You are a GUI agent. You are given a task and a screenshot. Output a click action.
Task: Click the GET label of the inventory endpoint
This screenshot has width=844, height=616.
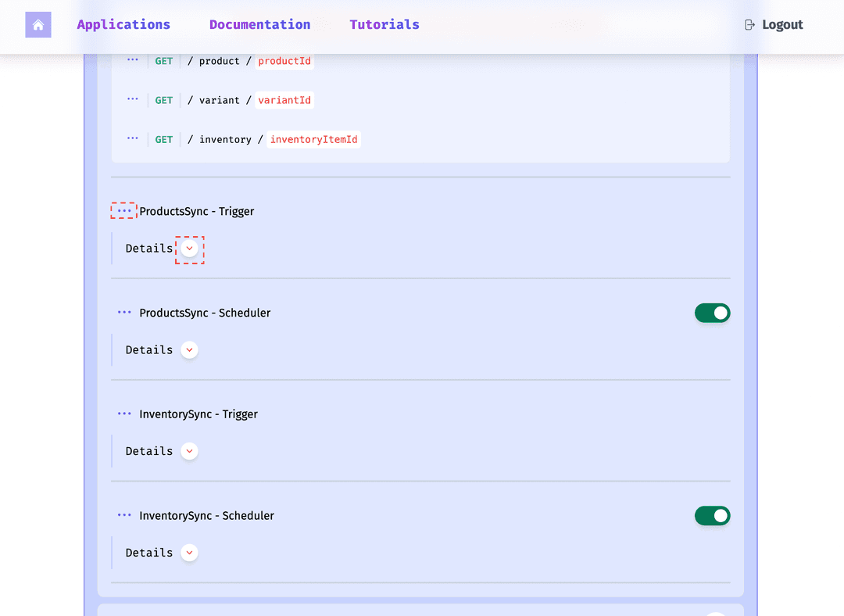click(163, 139)
